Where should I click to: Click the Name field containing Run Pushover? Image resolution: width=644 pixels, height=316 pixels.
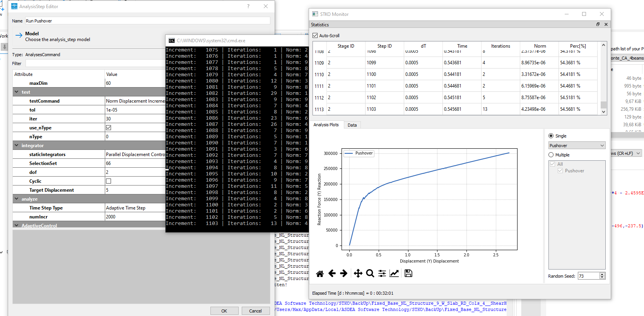148,21
